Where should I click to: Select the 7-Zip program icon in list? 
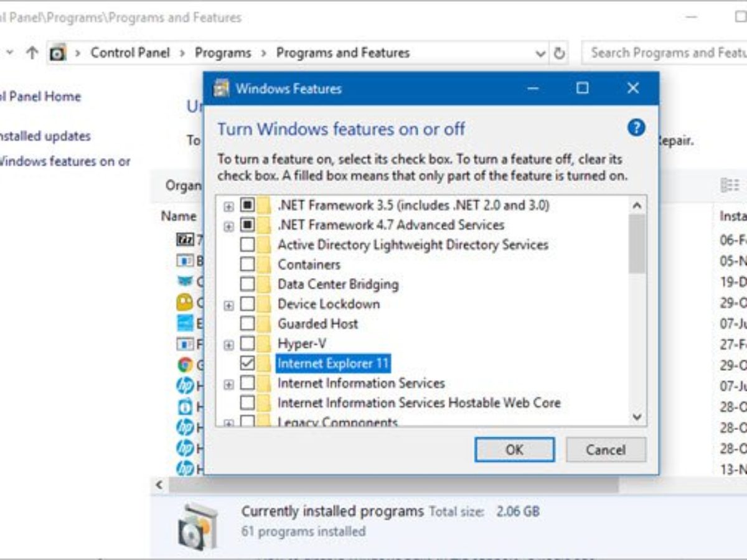185,239
